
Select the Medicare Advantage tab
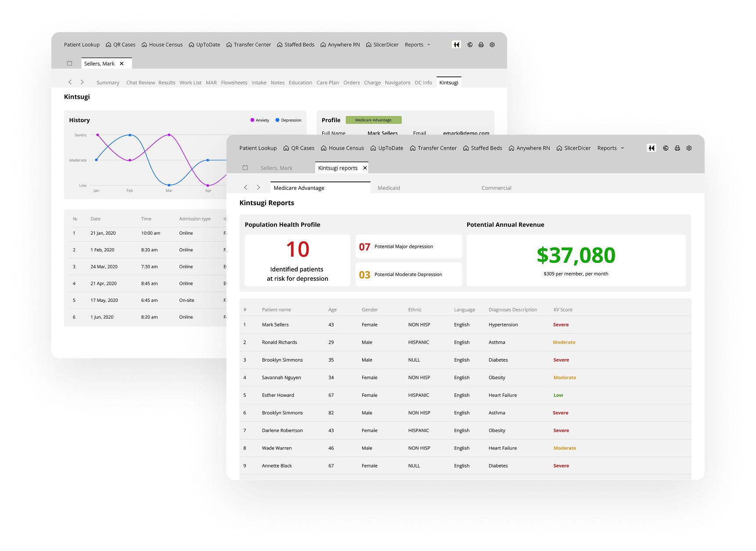[x=320, y=188]
